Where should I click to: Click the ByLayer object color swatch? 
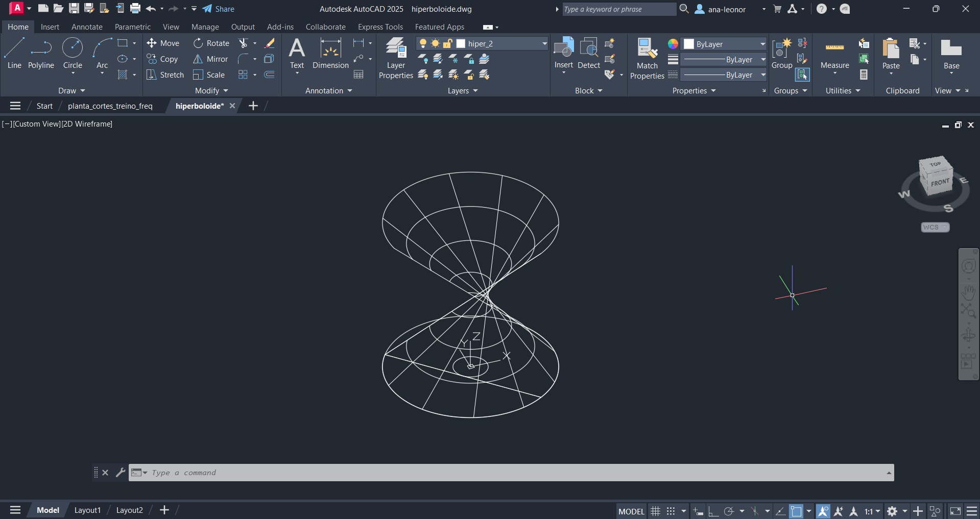(x=689, y=44)
